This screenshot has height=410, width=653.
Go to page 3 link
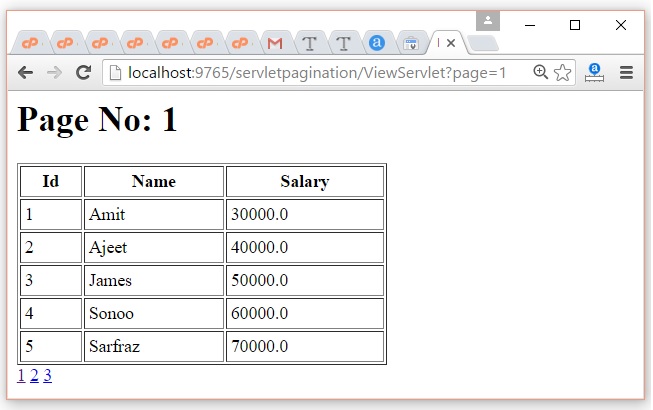(47, 376)
